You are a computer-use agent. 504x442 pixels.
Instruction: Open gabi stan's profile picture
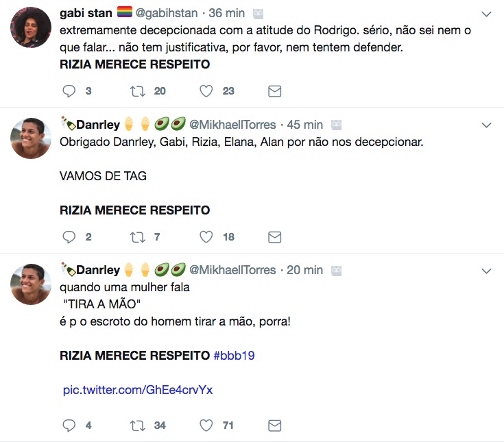pyautogui.click(x=31, y=27)
